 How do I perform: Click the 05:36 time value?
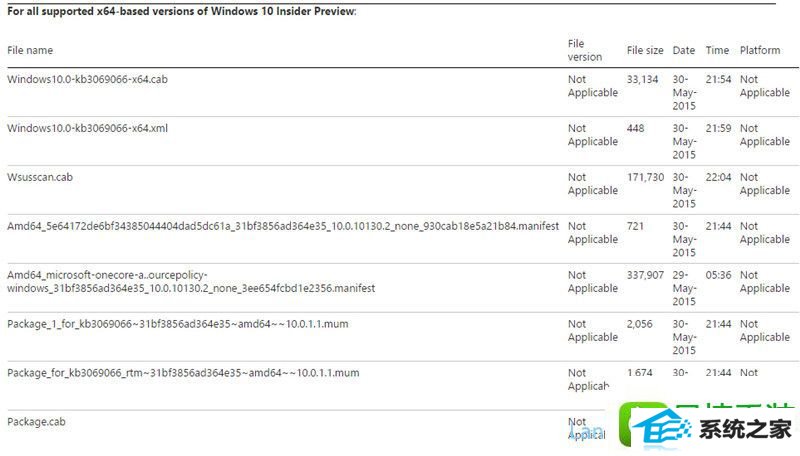click(718, 275)
